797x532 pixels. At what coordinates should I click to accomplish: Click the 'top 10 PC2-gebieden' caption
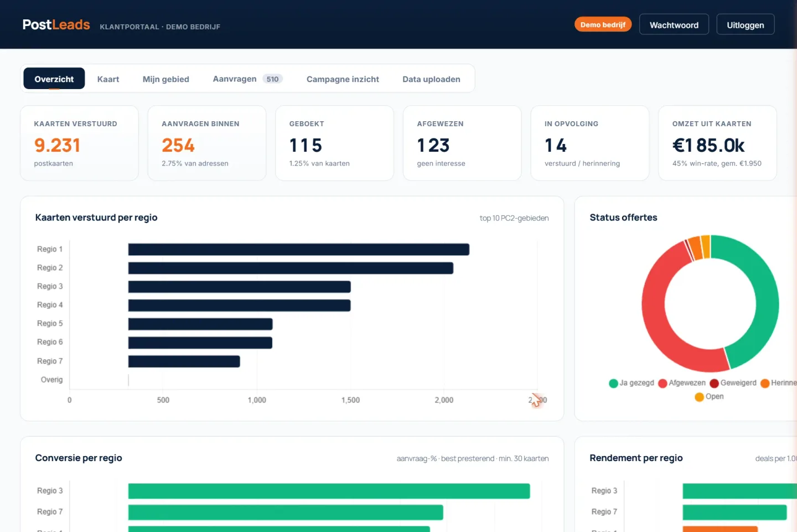(x=514, y=218)
